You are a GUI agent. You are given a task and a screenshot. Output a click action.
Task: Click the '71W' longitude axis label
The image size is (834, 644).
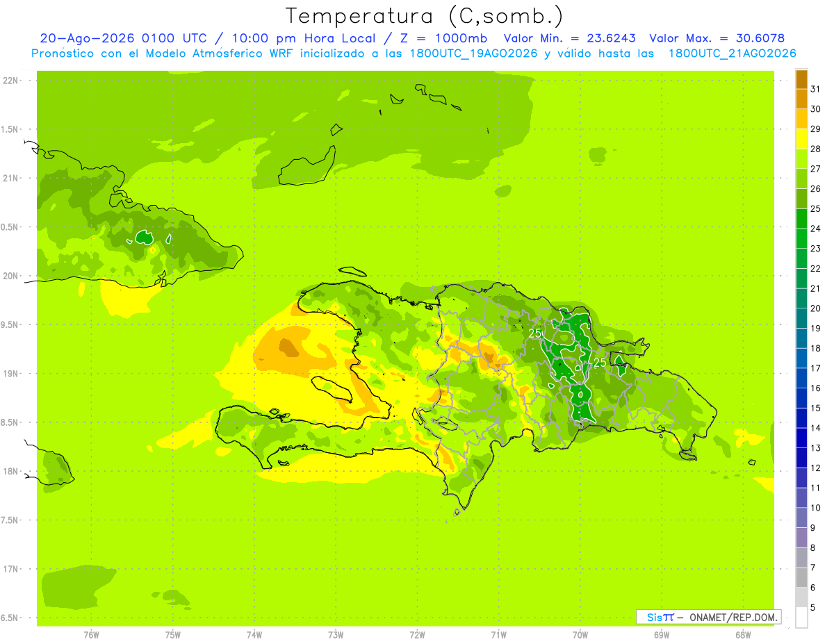[498, 635]
